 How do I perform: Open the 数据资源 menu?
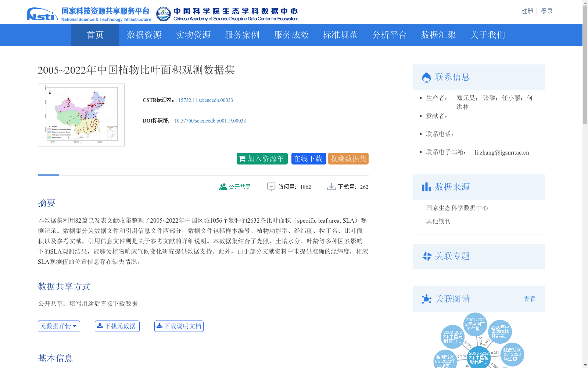(x=144, y=35)
